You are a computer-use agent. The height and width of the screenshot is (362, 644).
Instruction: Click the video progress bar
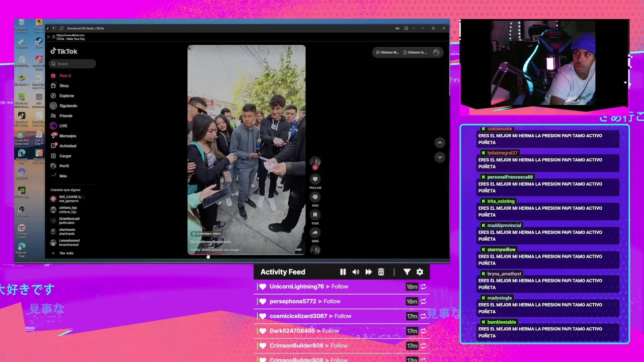(247, 254)
